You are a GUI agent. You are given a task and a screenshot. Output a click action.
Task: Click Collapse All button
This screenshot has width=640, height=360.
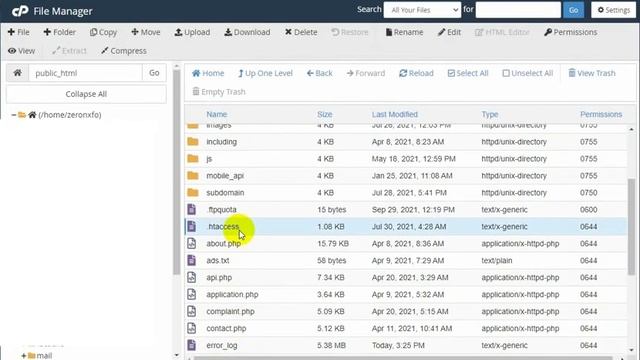point(86,94)
